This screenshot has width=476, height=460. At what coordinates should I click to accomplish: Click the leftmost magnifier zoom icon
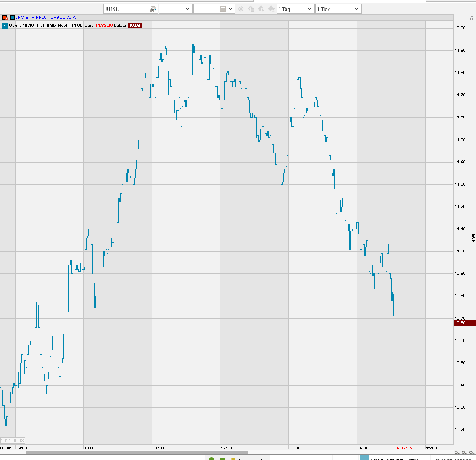click(x=457, y=452)
